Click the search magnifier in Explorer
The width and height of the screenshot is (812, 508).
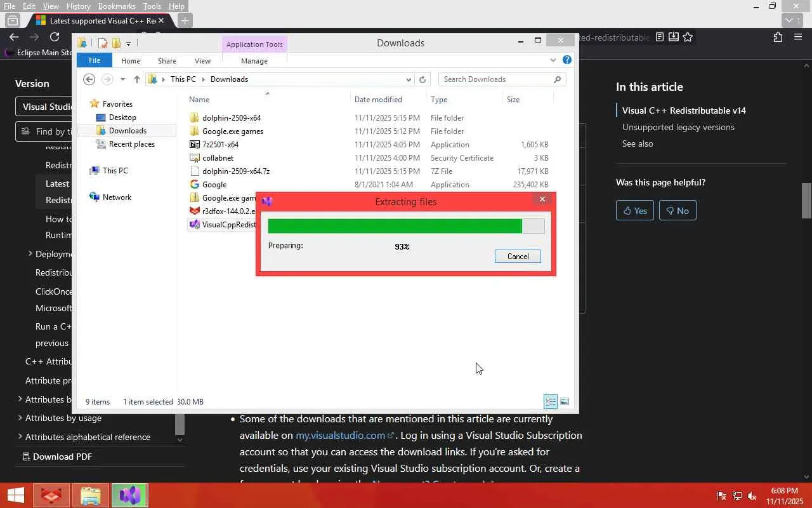point(558,79)
